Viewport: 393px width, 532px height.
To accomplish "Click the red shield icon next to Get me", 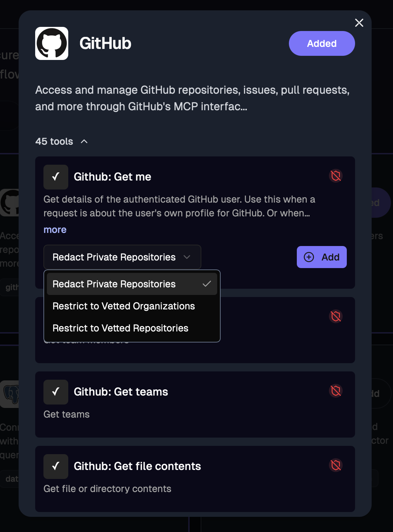I will pyautogui.click(x=336, y=176).
